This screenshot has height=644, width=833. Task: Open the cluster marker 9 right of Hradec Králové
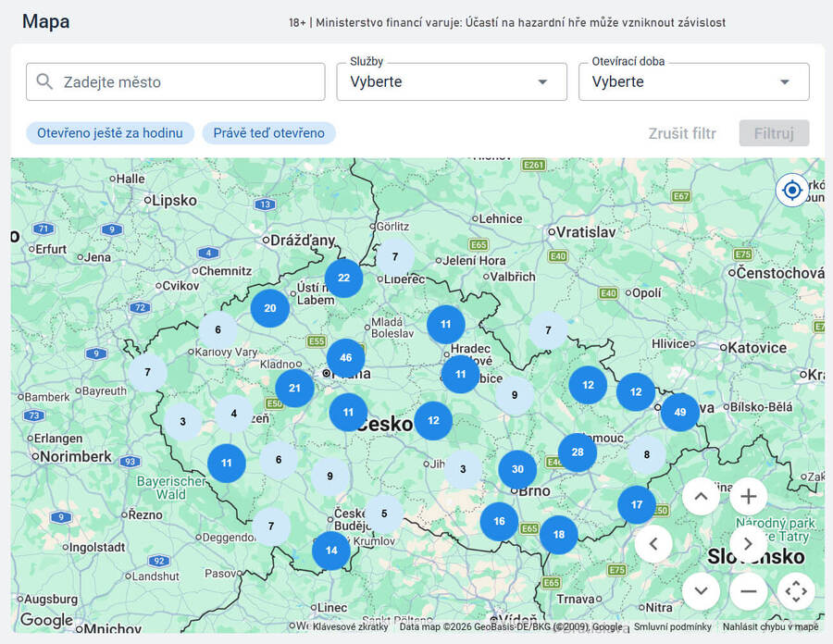[x=515, y=395]
